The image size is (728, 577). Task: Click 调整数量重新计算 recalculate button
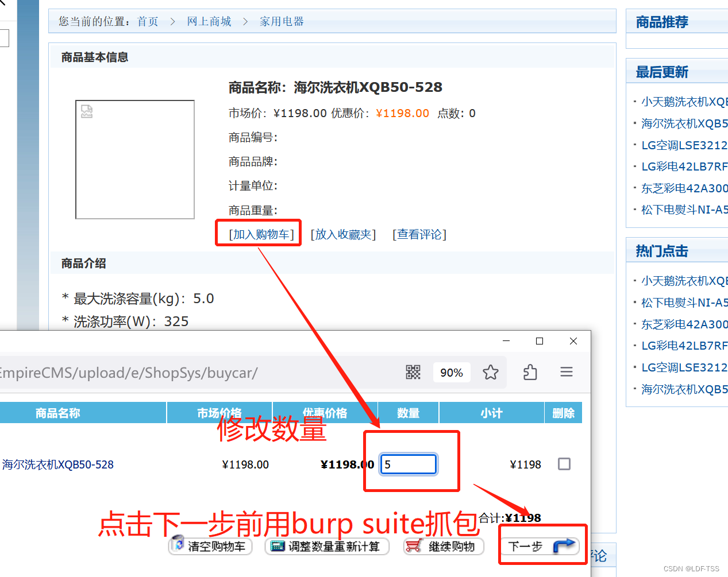click(x=327, y=546)
